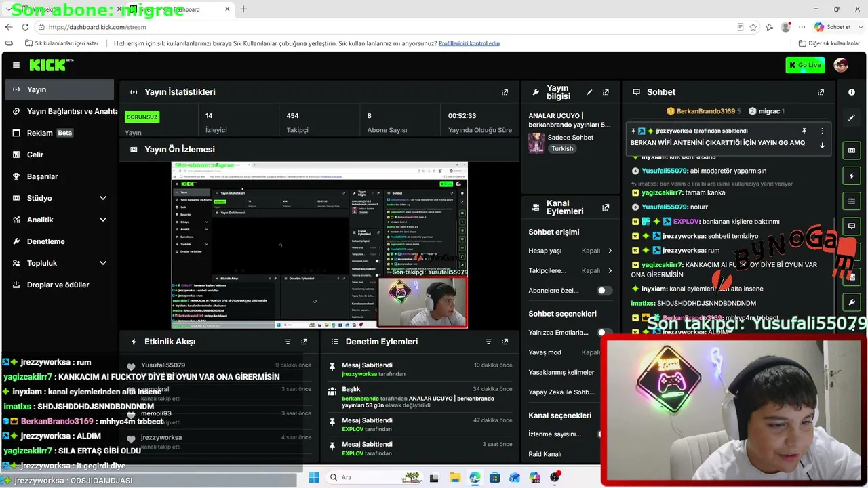Screen dimensions: 868x488
Task: Click the Profillerinizi kontrol edin link
Action: pyautogui.click(x=469, y=43)
